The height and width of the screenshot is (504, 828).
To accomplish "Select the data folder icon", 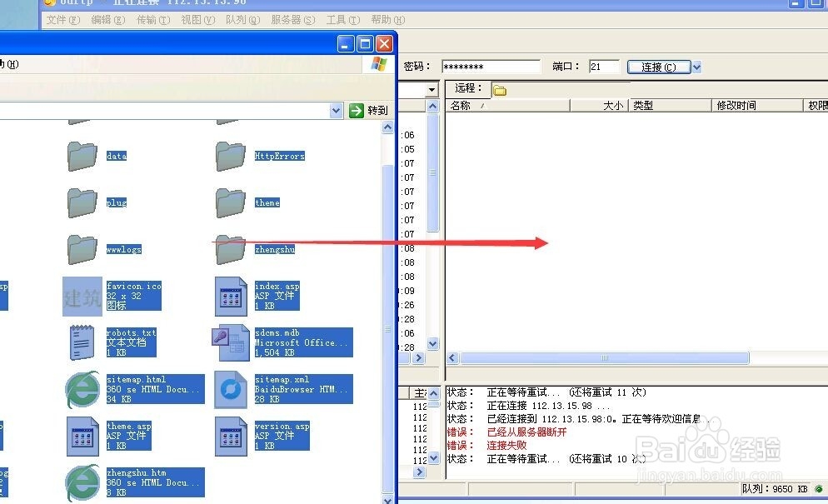I will tap(82, 156).
